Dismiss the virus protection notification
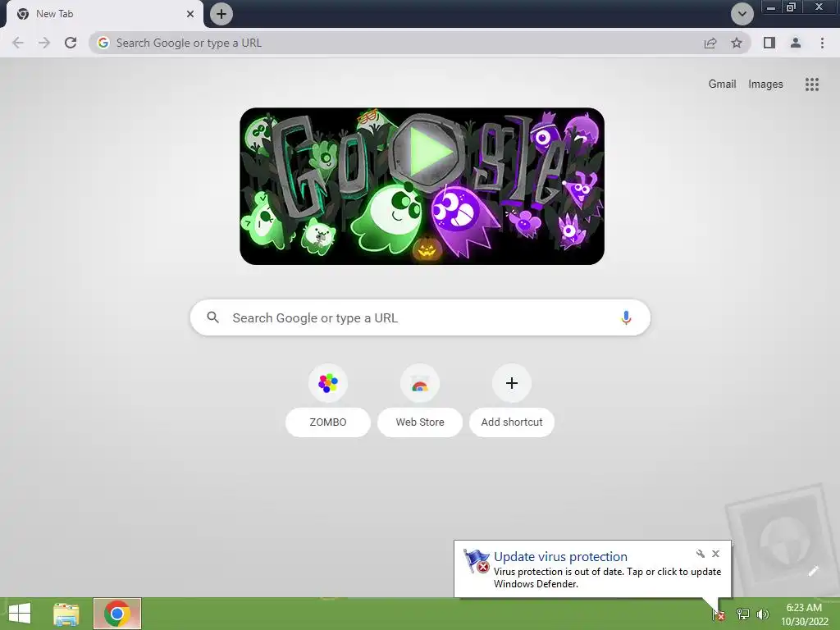This screenshot has height=630, width=840. click(x=715, y=554)
